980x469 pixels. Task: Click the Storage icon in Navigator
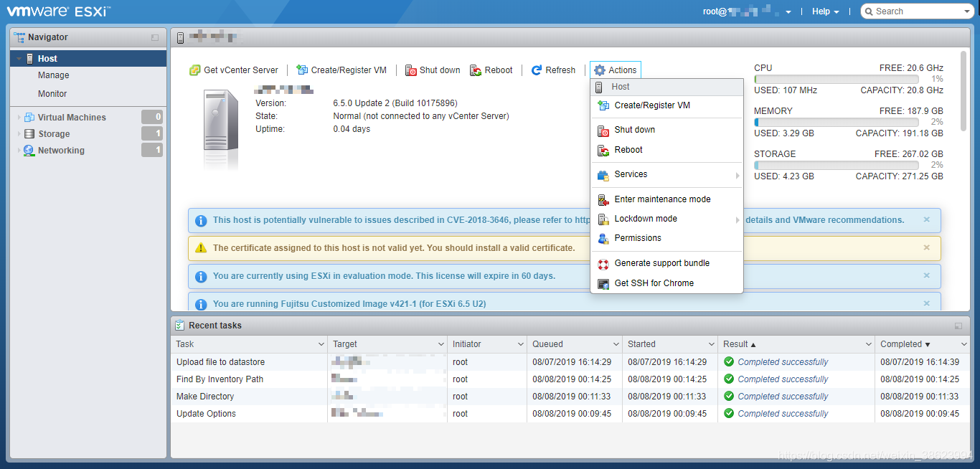point(29,134)
